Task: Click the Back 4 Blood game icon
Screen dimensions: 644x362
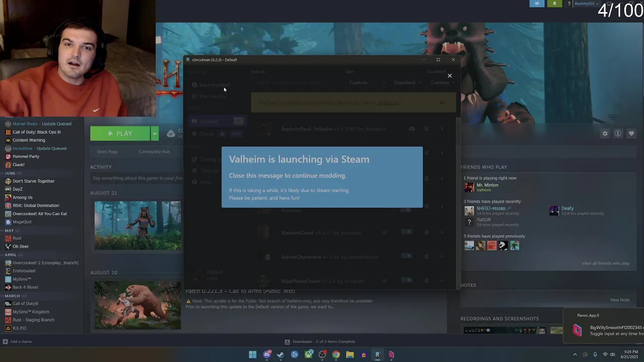Action: point(8,287)
